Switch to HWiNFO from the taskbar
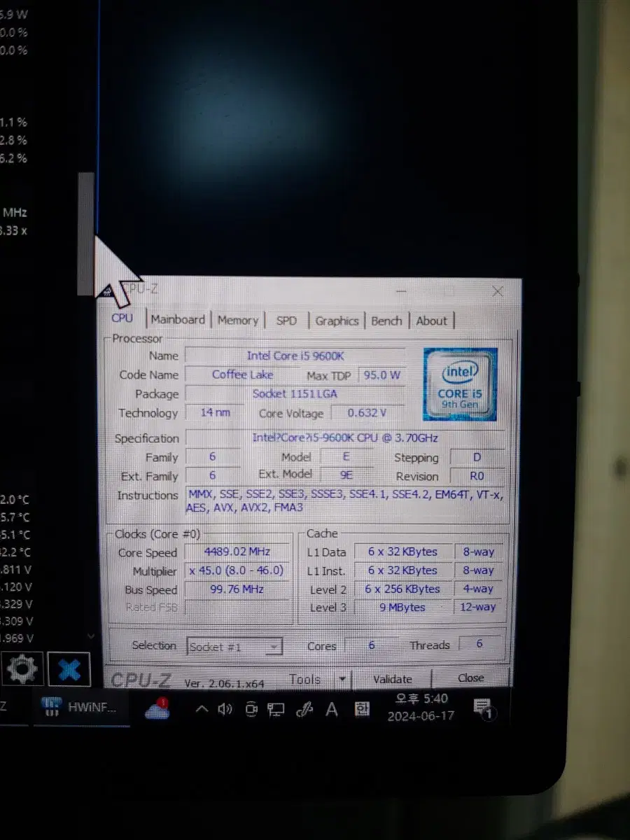 click(x=82, y=707)
